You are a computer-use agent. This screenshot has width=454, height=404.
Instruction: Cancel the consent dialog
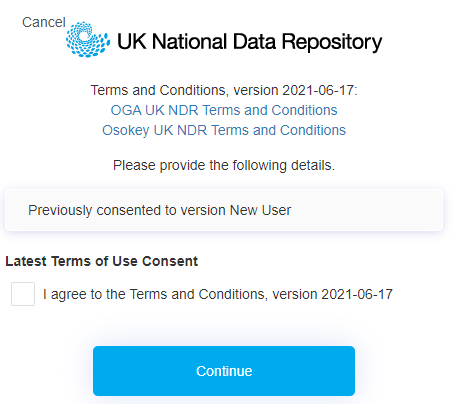click(44, 22)
